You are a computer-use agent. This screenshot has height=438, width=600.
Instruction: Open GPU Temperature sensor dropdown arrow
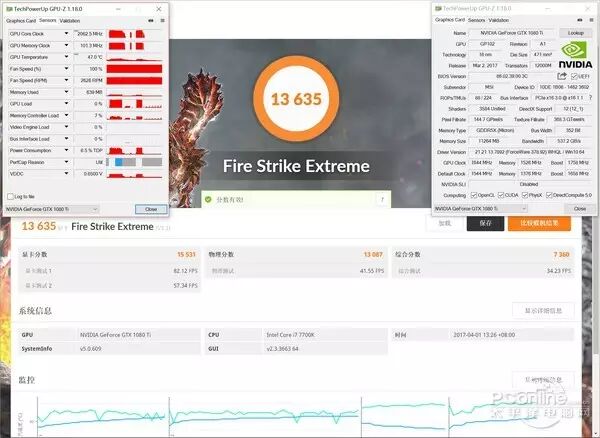66,57
